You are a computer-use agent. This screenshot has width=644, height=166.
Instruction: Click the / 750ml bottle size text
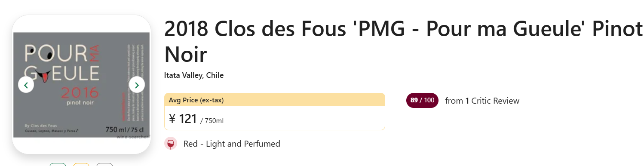click(212, 121)
